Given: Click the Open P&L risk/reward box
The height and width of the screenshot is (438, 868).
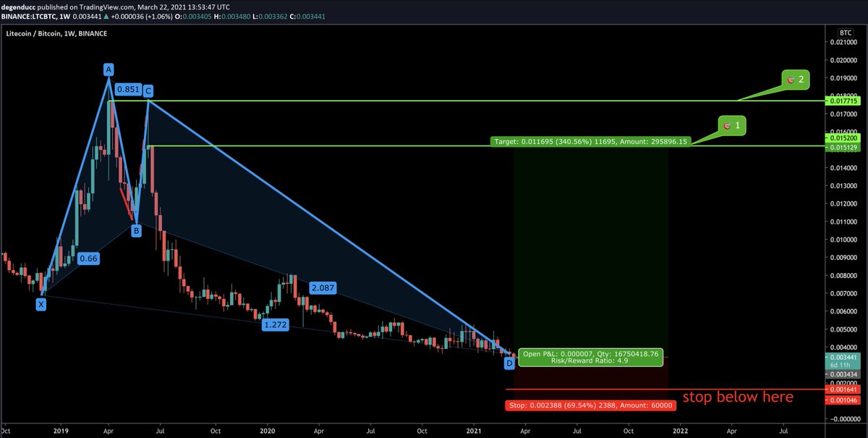Looking at the screenshot, I should click(590, 357).
